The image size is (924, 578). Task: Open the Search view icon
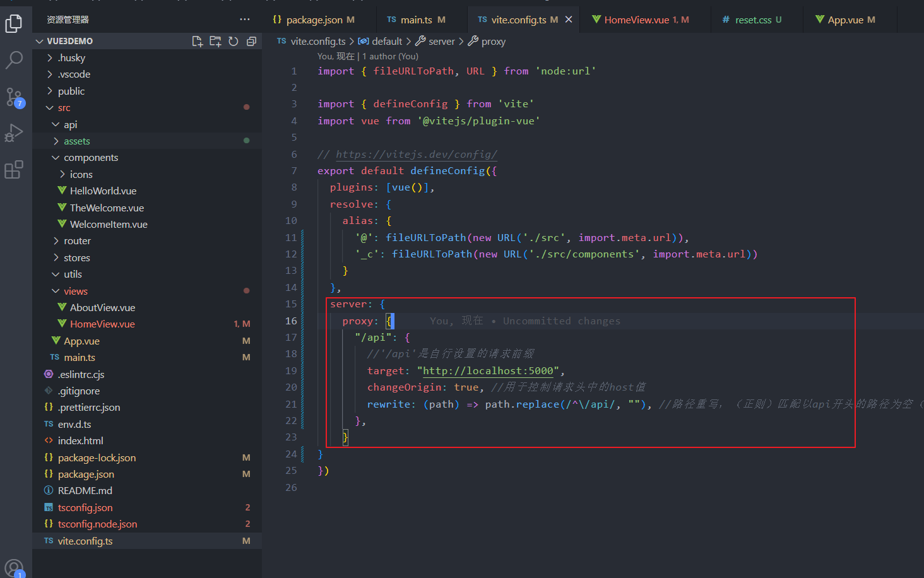[14, 60]
